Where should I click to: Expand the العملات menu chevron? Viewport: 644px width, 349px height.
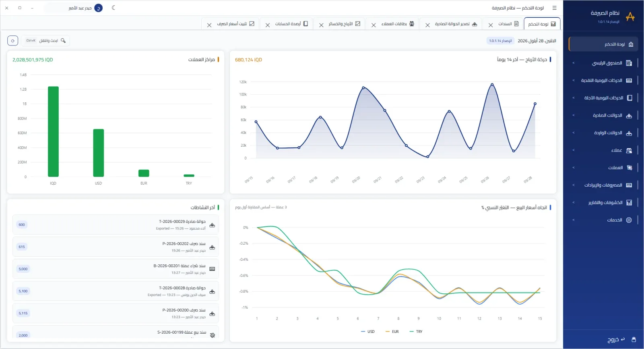coord(574,168)
